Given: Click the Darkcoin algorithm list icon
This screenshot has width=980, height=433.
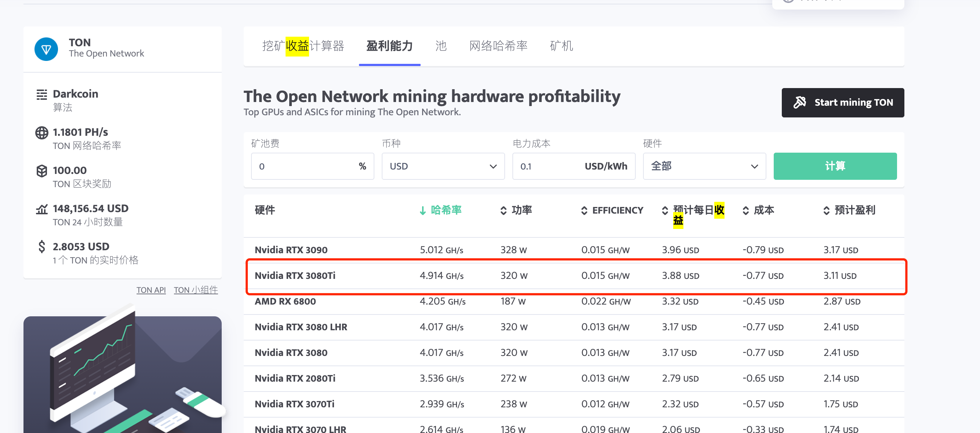Looking at the screenshot, I should click(x=41, y=94).
